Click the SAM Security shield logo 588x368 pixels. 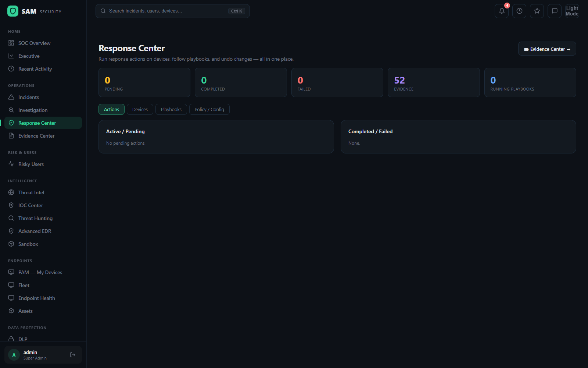coord(13,11)
